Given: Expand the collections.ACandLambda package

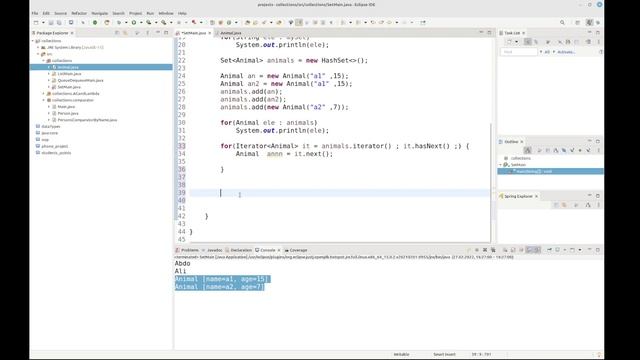Looking at the screenshot, I should 44,93.
